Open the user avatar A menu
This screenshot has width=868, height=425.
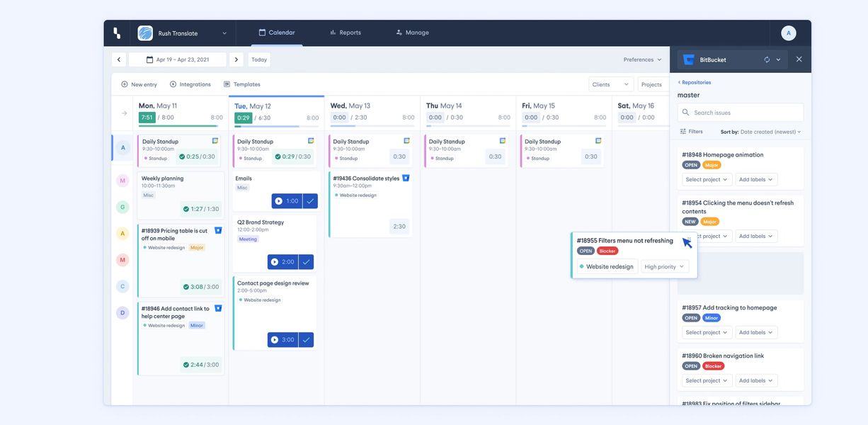click(789, 33)
